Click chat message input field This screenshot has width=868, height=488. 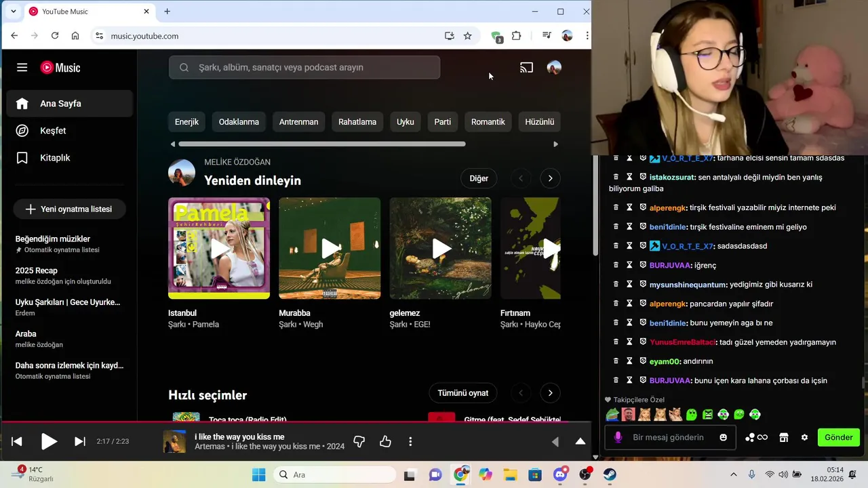(668, 437)
